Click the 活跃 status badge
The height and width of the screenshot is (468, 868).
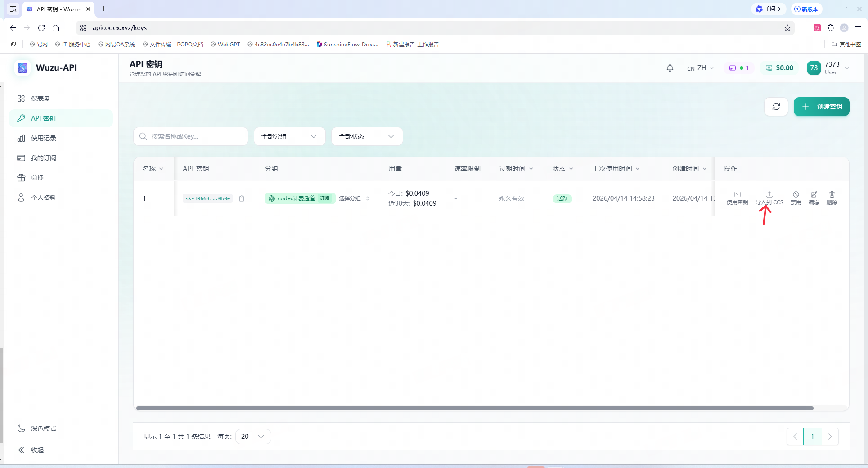point(562,198)
